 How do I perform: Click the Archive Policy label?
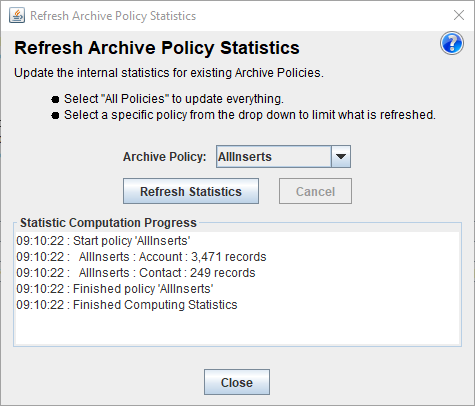point(165,157)
